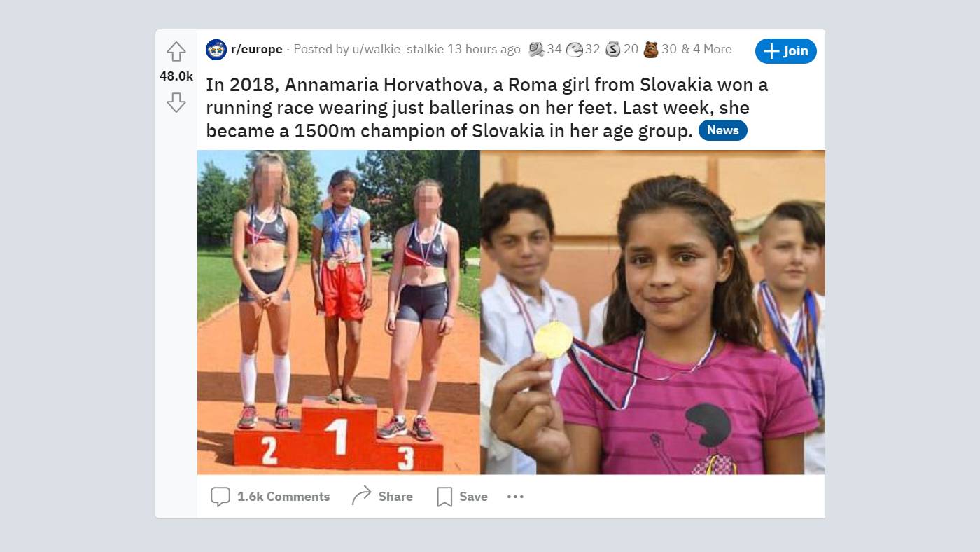The image size is (980, 552).
Task: Click the award icon showing 32
Action: tap(575, 49)
